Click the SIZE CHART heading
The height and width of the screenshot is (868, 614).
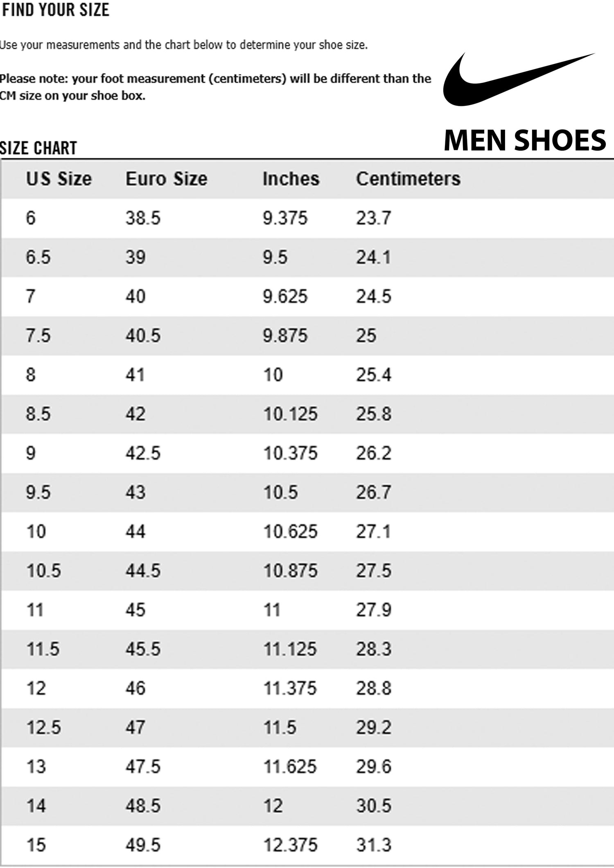38,148
